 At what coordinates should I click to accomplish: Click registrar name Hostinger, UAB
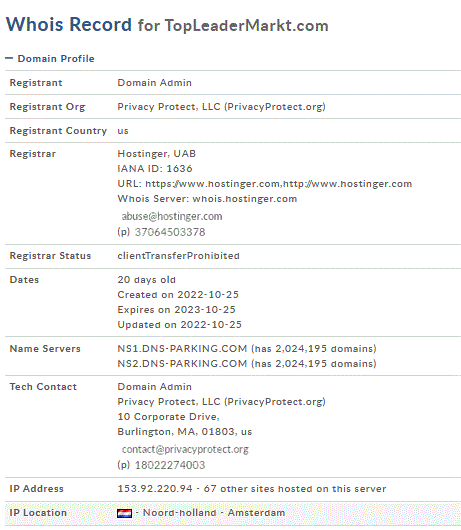click(156, 154)
